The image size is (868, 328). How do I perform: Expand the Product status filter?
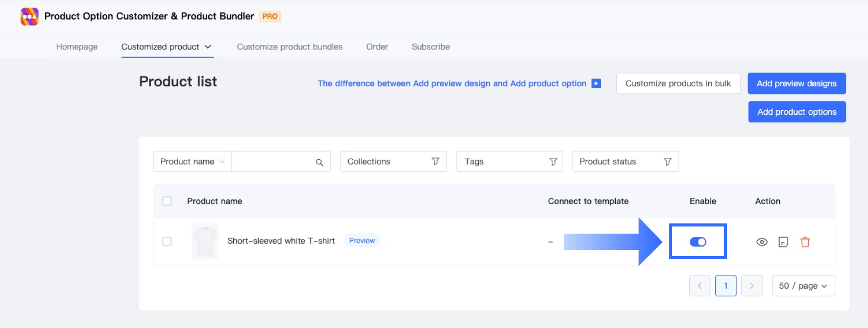[x=625, y=162]
